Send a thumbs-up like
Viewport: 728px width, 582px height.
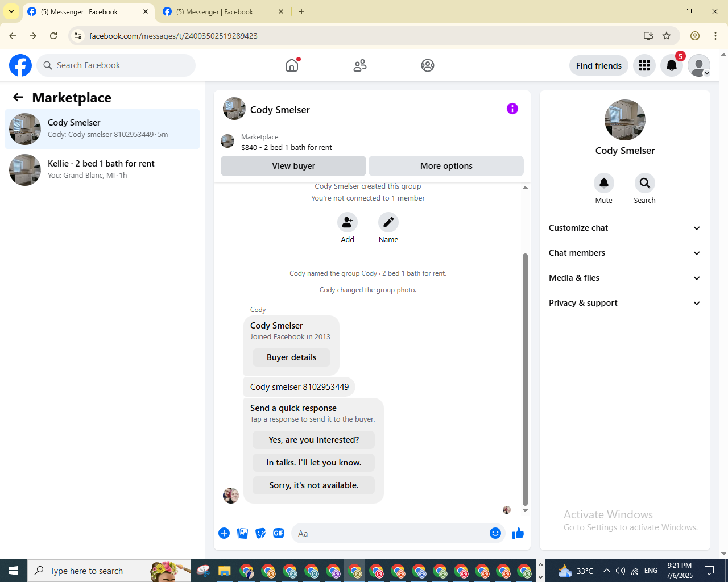[x=518, y=533]
